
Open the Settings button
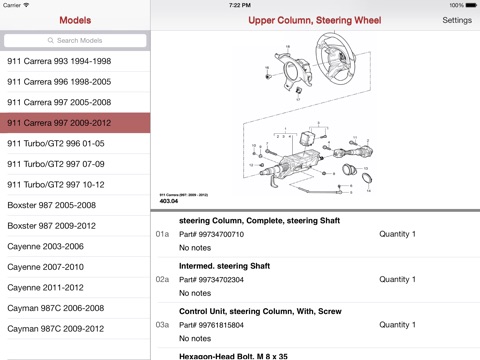457,20
